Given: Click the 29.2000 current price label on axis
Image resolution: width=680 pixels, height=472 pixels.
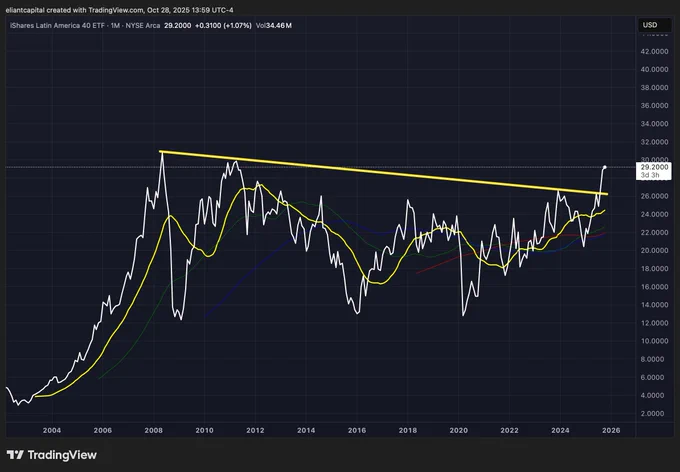Looking at the screenshot, I should pos(654,171).
